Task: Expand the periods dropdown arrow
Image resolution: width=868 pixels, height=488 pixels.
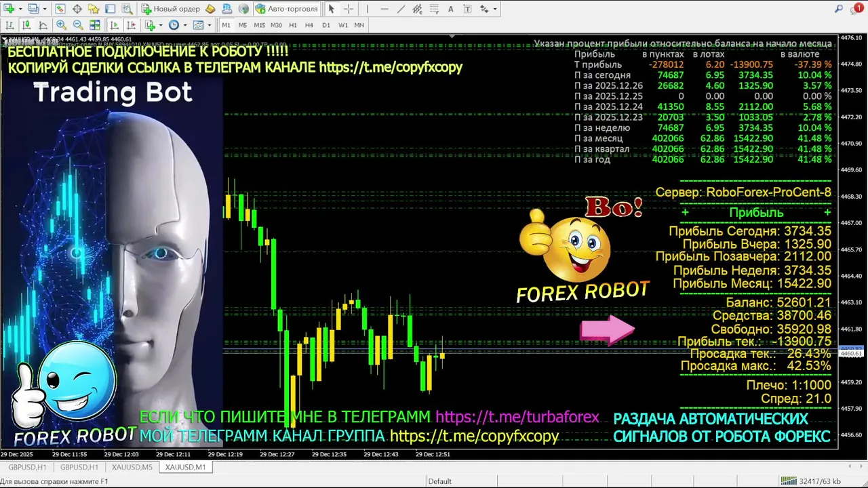Action: click(185, 25)
